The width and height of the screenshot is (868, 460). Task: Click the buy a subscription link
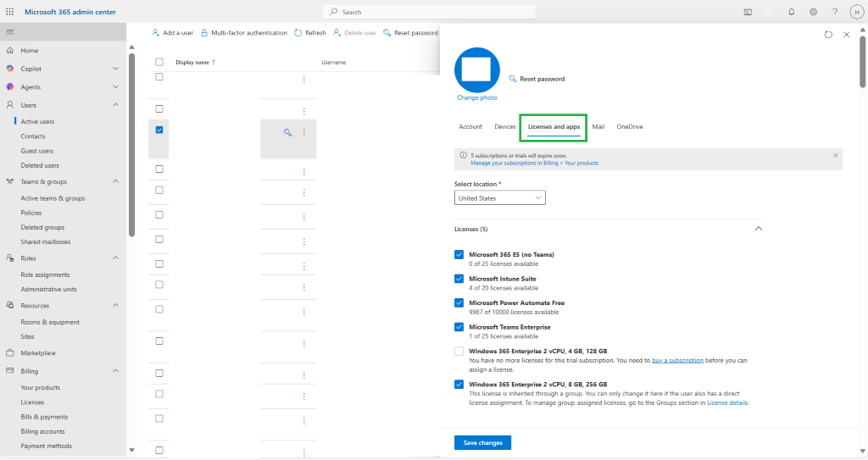tap(677, 360)
